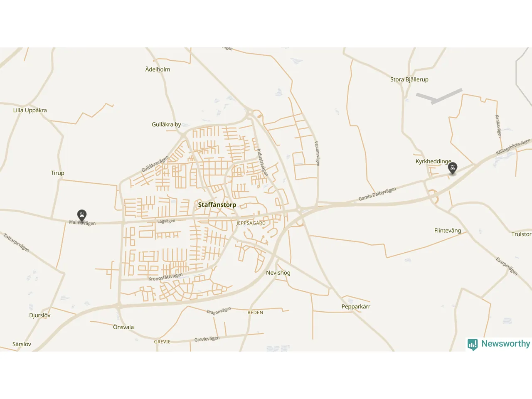Open the Newsworthy logo link
Viewport: 532px width, 399px height.
[x=499, y=344]
